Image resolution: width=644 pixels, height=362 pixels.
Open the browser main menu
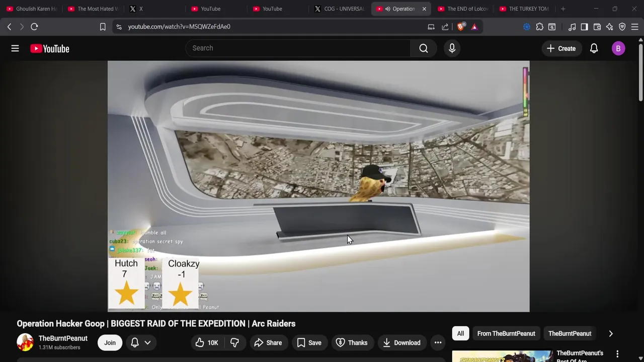coord(634,27)
